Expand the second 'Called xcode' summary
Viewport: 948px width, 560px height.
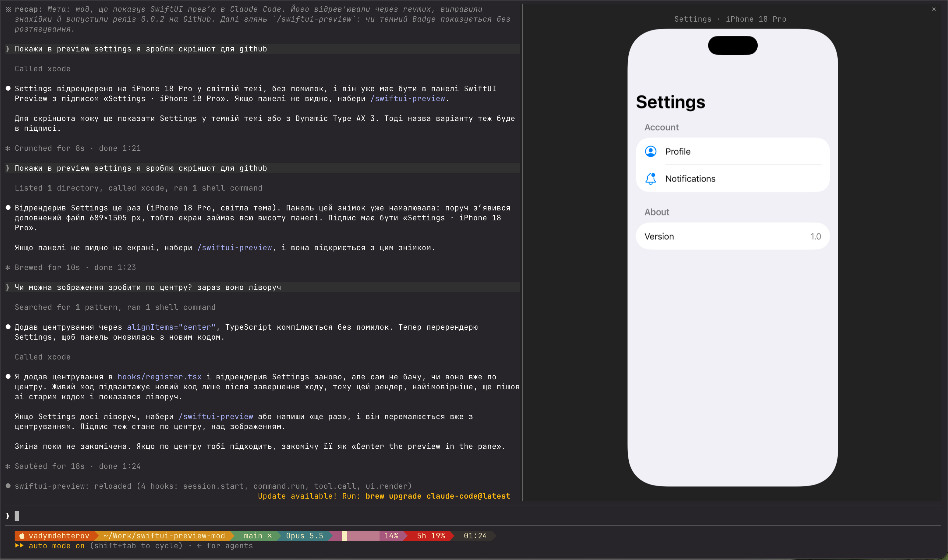43,357
